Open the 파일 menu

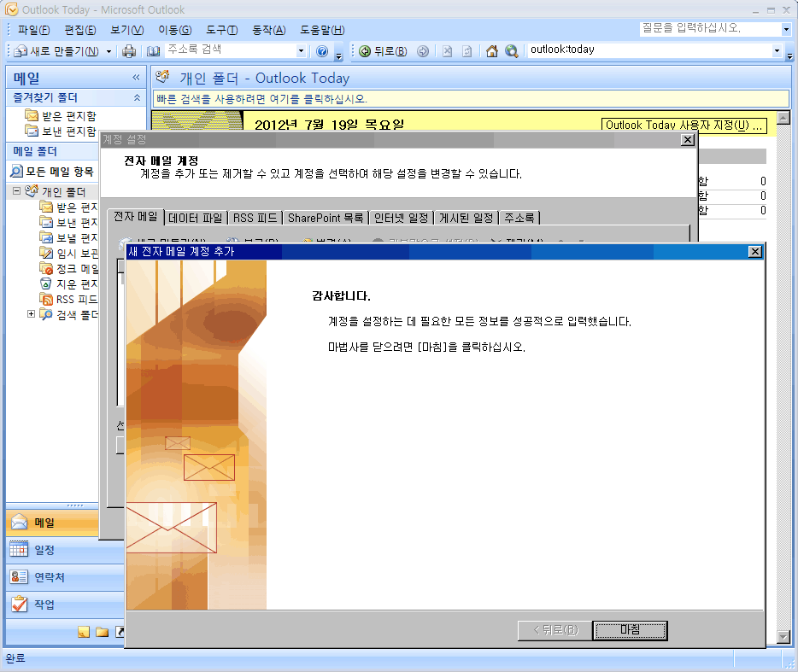(x=33, y=30)
